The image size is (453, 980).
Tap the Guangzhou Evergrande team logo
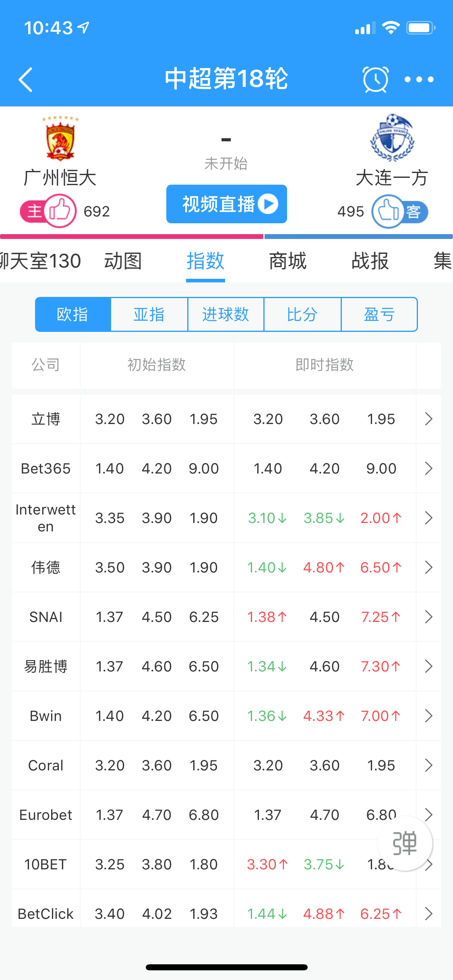60,139
